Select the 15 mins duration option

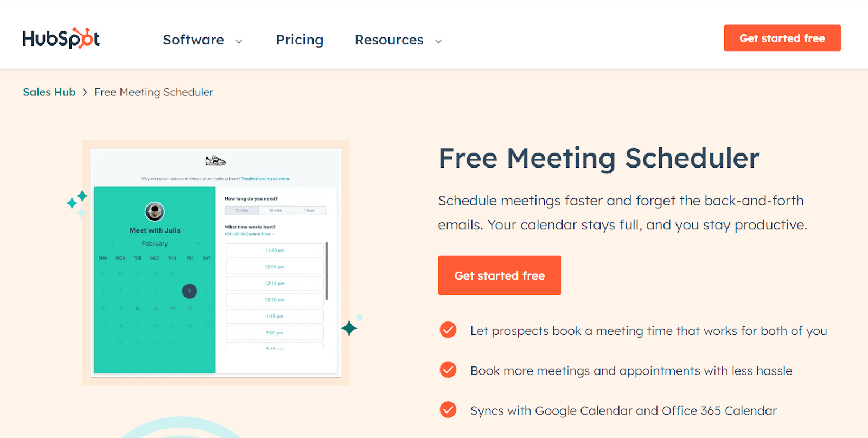(x=241, y=210)
